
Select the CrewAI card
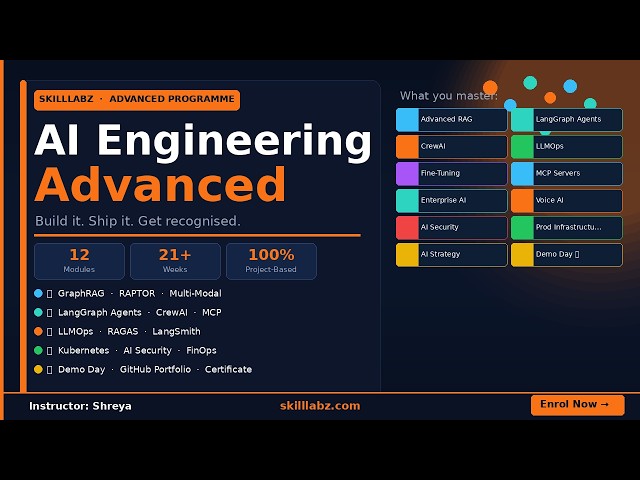(451, 147)
